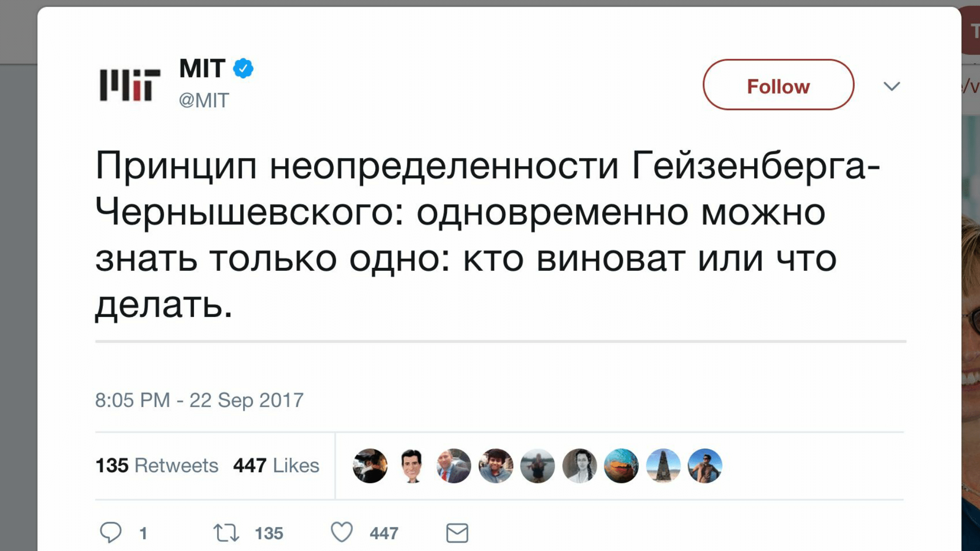
Task: Open the @MIT handle link
Action: click(x=204, y=100)
